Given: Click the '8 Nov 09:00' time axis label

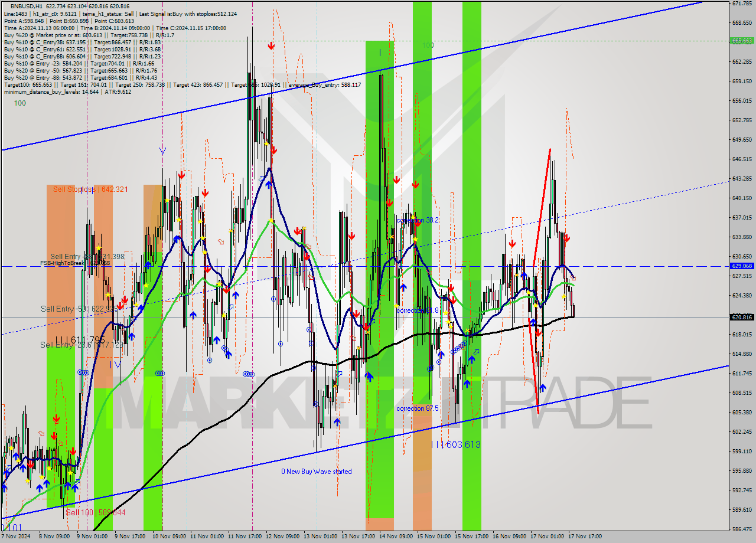Looking at the screenshot, I should (x=53, y=537).
